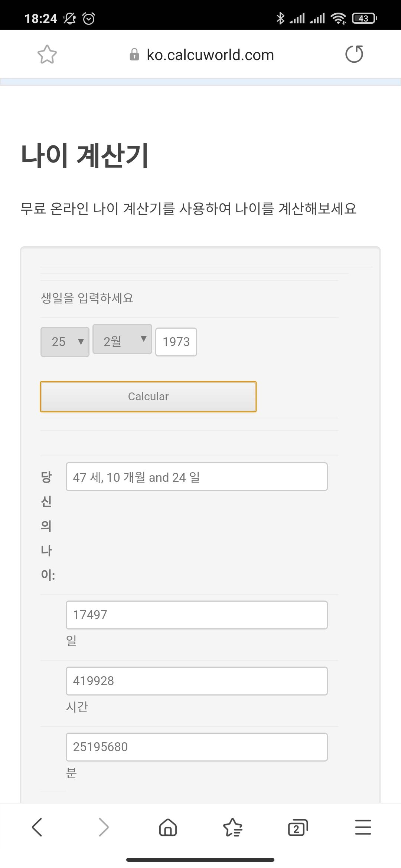This screenshot has height=868, width=401.
Task: Tap the bookmark star icon in address bar
Action: [47, 55]
